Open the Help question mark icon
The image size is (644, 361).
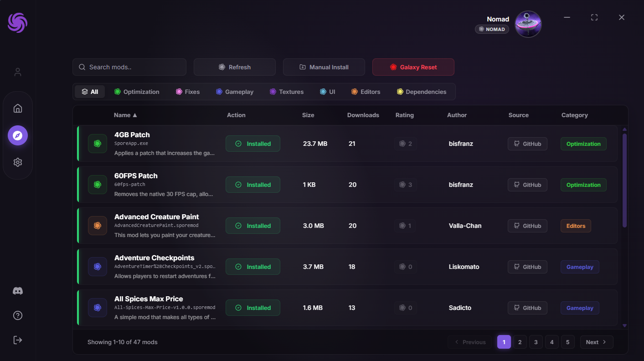click(18, 315)
